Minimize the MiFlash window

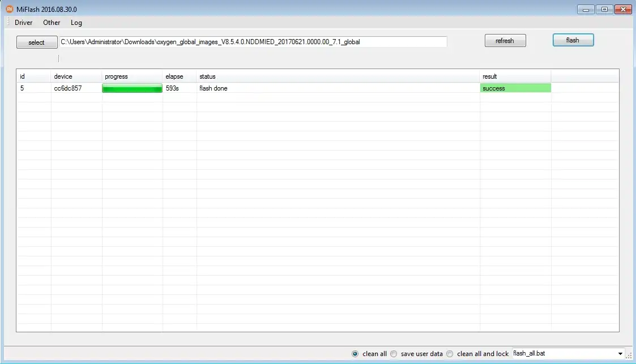pyautogui.click(x=586, y=9)
